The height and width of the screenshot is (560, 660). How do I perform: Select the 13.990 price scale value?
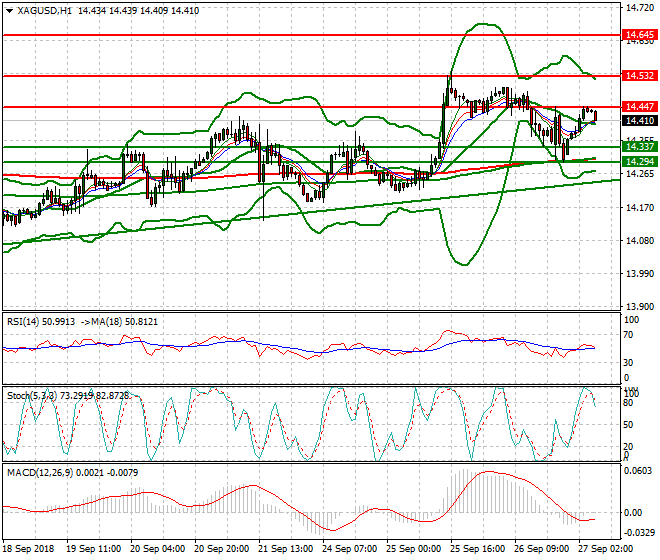[x=640, y=274]
